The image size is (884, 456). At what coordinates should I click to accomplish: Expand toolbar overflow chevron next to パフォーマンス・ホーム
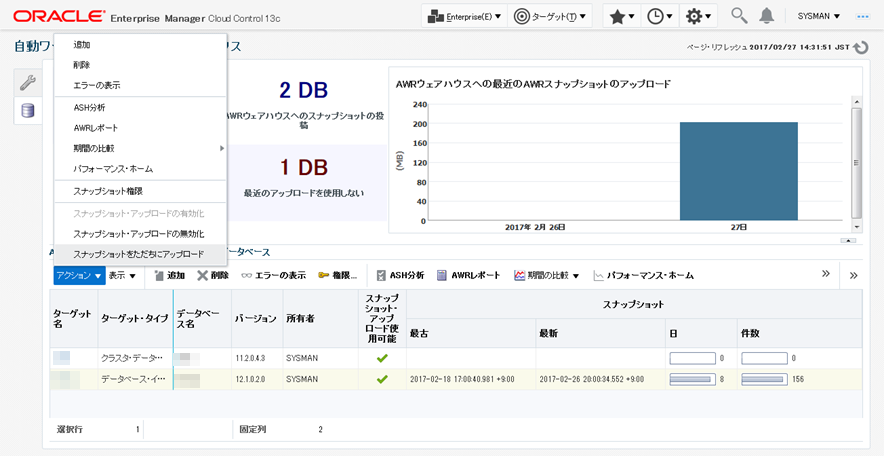pyautogui.click(x=825, y=274)
